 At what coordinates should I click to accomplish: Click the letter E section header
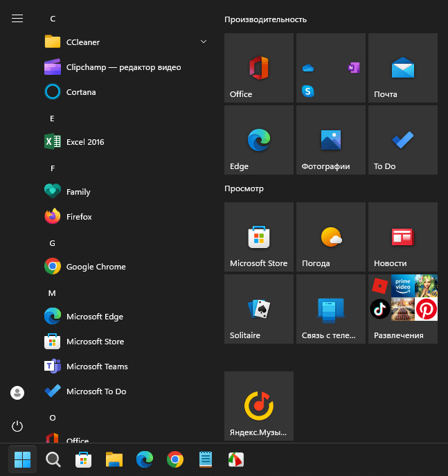click(52, 118)
